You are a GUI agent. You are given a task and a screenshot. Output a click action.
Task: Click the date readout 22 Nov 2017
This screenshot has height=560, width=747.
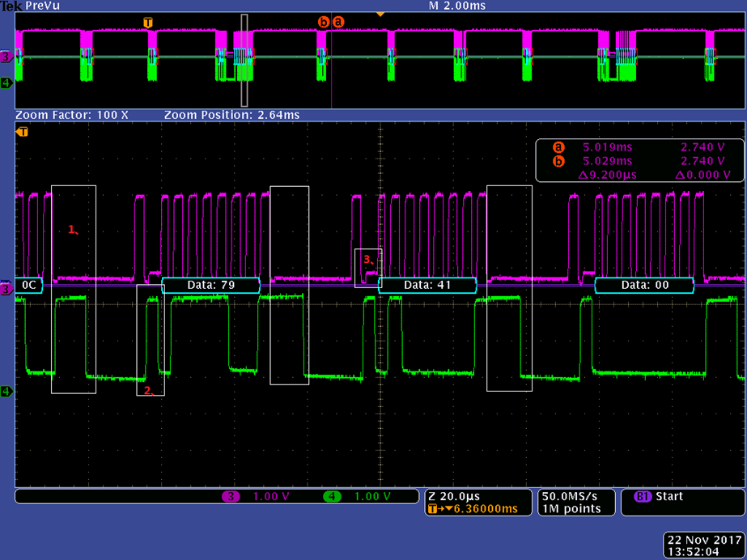(705, 540)
